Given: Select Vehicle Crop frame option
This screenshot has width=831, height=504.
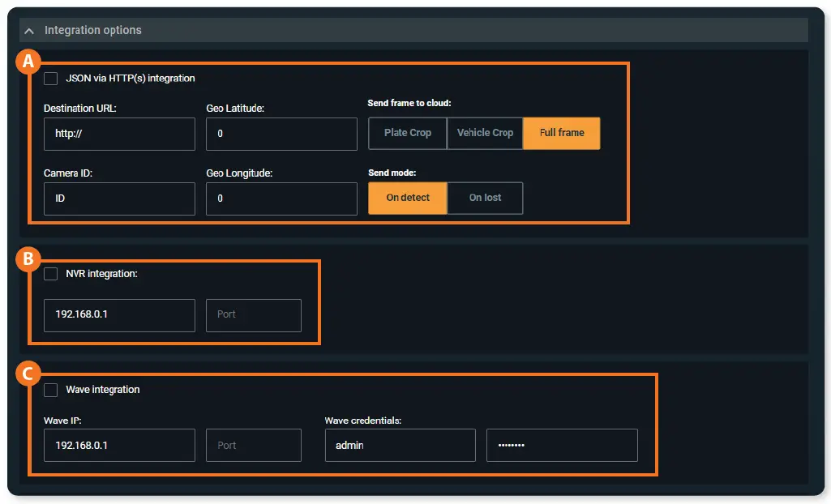Looking at the screenshot, I should [x=485, y=133].
